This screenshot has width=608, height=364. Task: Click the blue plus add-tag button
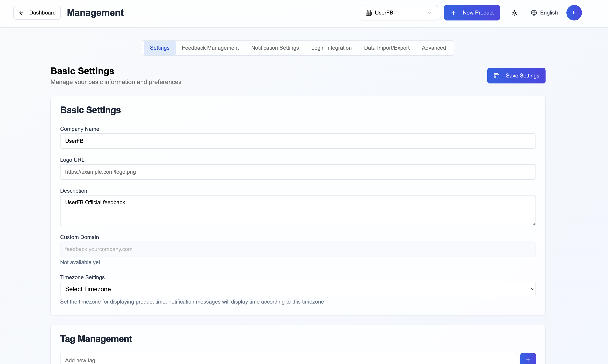[x=528, y=360]
